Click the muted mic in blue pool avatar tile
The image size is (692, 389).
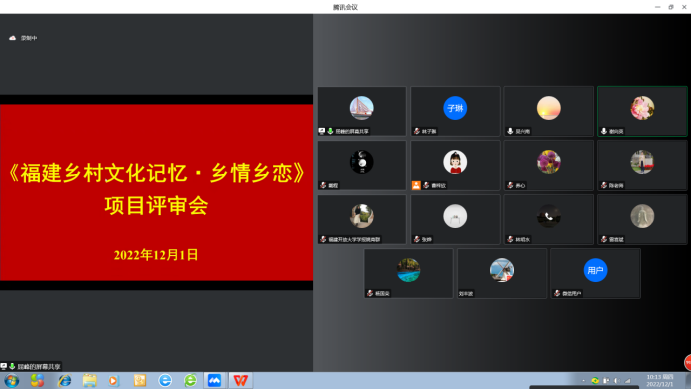point(370,293)
